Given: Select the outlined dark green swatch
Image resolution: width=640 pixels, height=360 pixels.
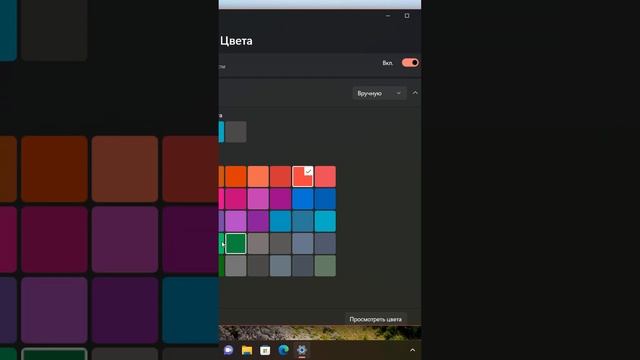Looking at the screenshot, I should tap(236, 243).
